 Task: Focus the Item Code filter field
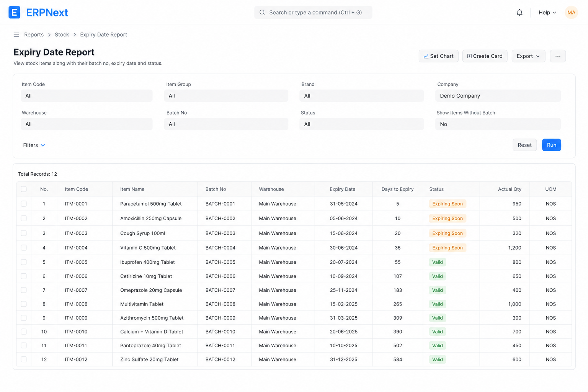[87, 96]
